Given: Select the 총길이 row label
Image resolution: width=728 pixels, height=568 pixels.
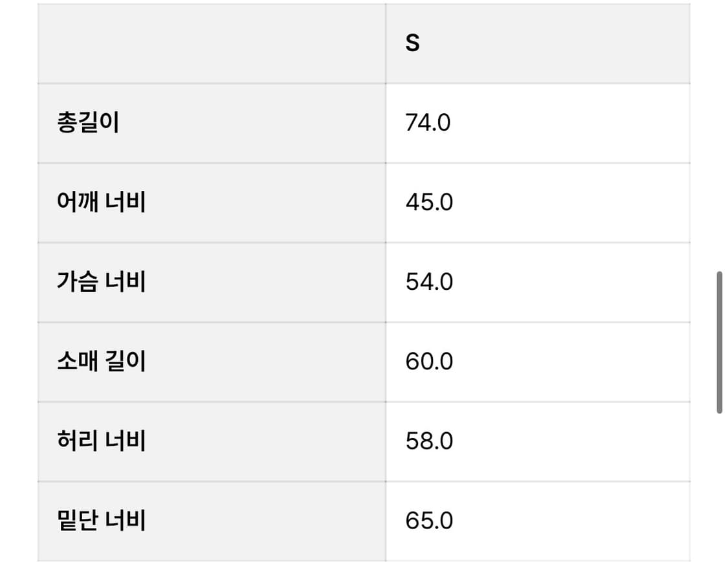Looking at the screenshot, I should coord(88,122).
